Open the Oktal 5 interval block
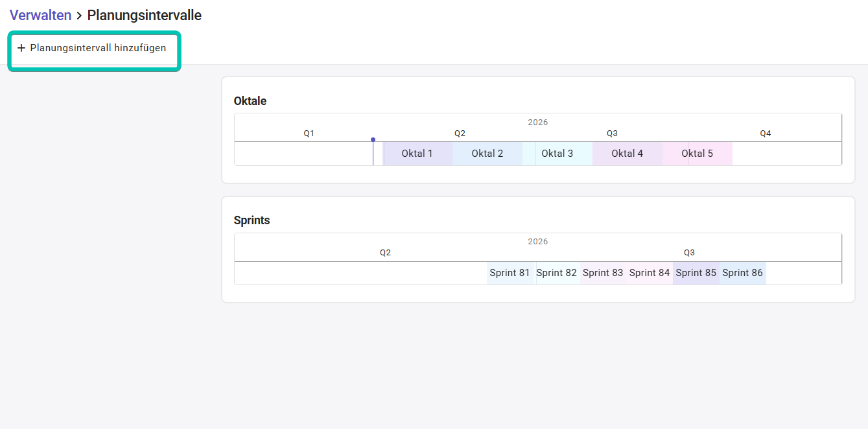The height and width of the screenshot is (429, 868). pyautogui.click(x=697, y=154)
